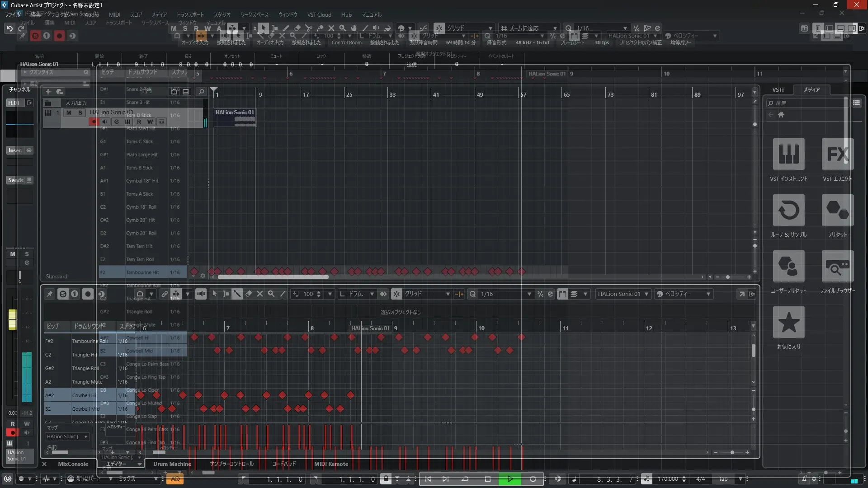The height and width of the screenshot is (488, 868).
Task: Open the MIDI menu in menu bar
Action: (114, 15)
